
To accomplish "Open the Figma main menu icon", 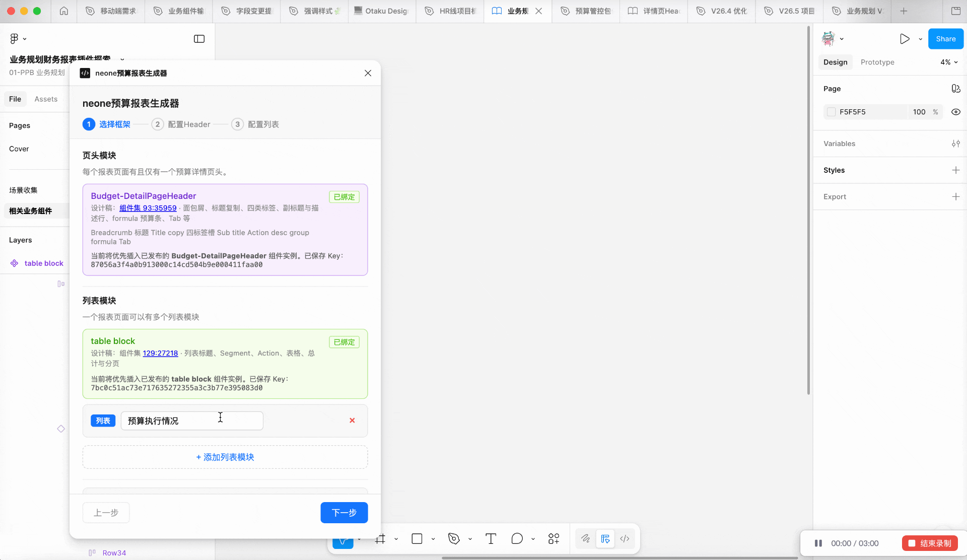I will click(14, 39).
